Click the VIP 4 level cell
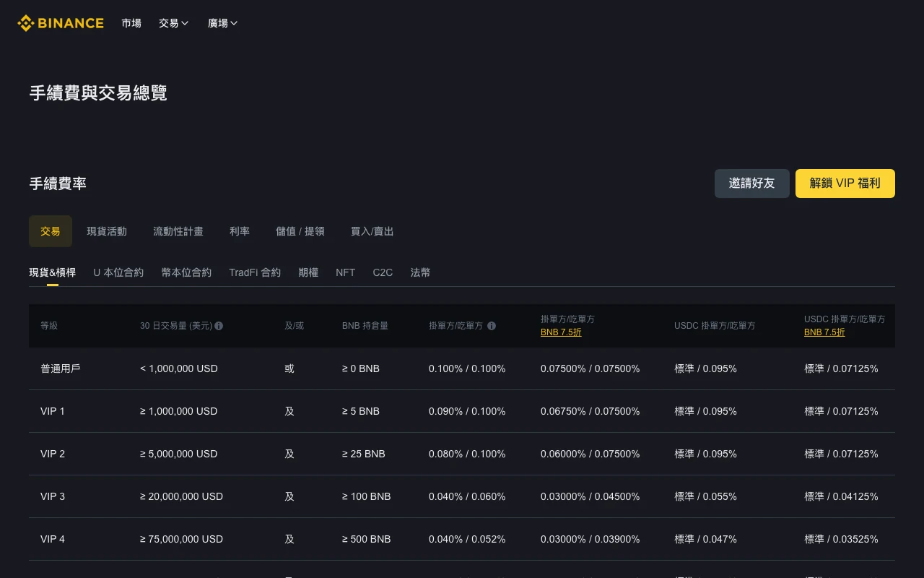Viewport: 924px width, 578px height. point(53,539)
